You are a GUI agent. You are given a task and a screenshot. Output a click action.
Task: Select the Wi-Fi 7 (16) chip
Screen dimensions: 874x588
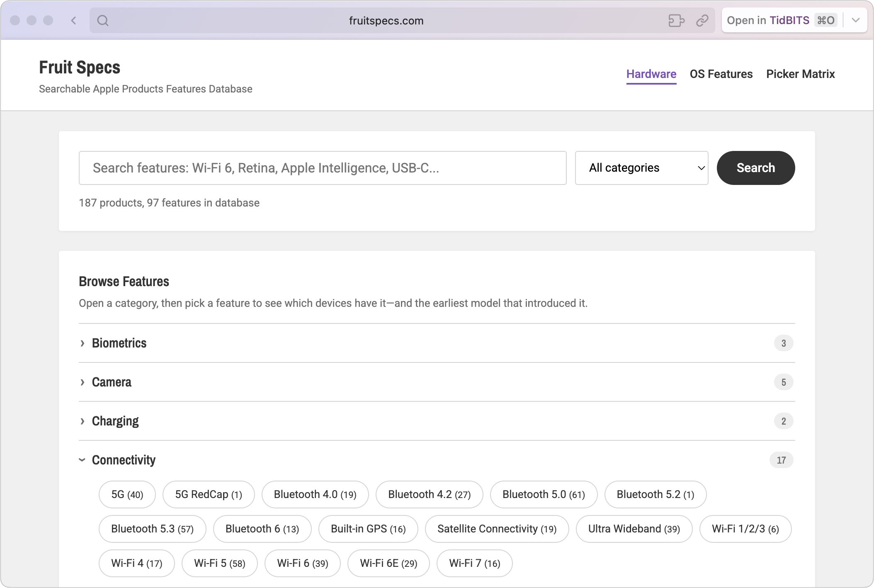(x=474, y=564)
